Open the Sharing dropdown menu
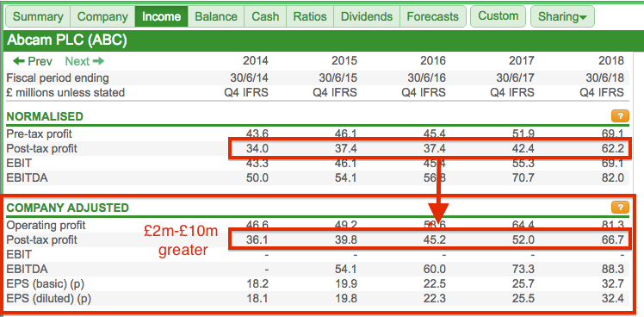This screenshot has height=317, width=644. [562, 16]
